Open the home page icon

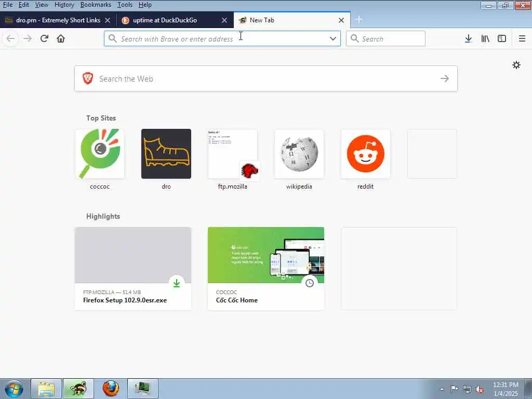[61, 38]
